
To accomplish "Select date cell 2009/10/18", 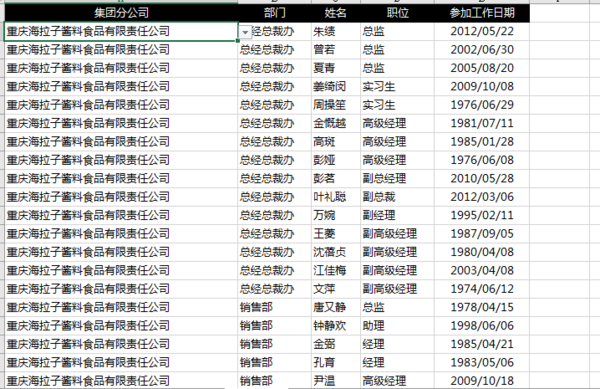I will (482, 381).
